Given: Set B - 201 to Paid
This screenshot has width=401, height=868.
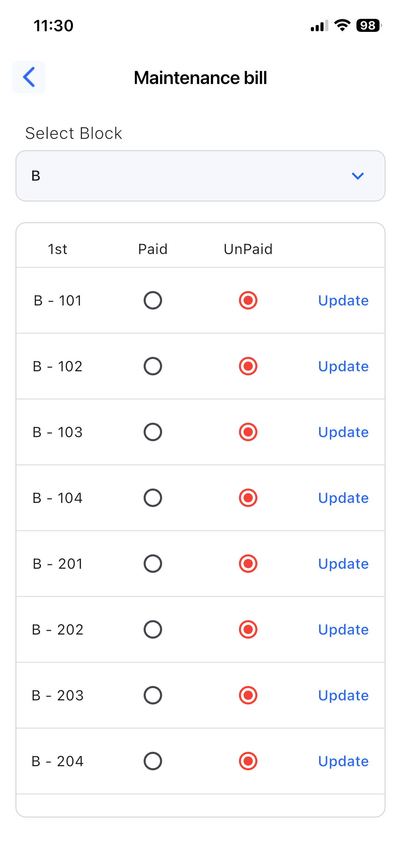Looking at the screenshot, I should [153, 564].
